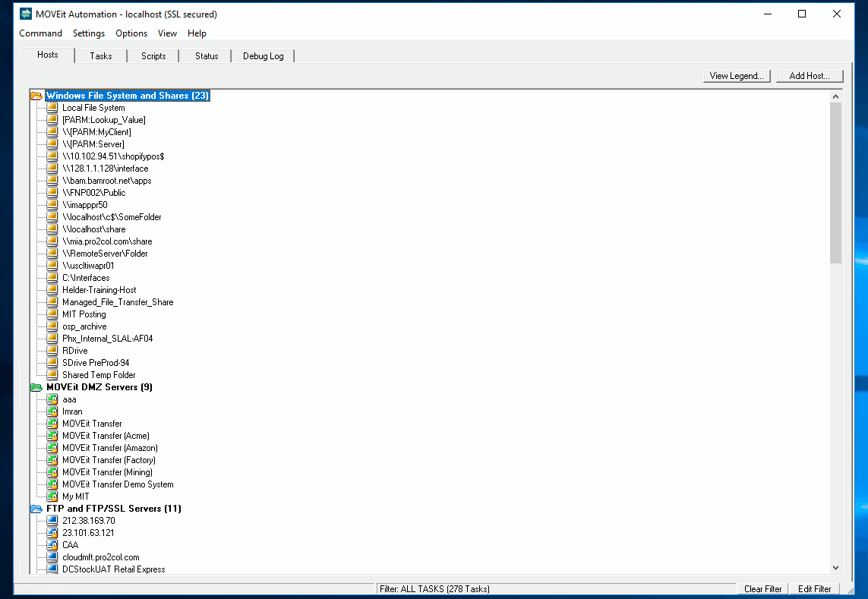
Task: Select the \\localhost\share host entry
Action: coord(93,230)
